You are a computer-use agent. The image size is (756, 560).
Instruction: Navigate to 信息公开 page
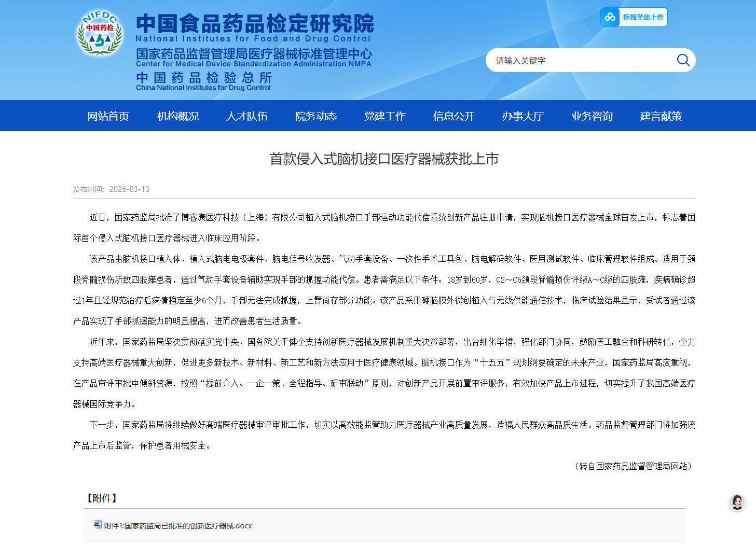[453, 116]
